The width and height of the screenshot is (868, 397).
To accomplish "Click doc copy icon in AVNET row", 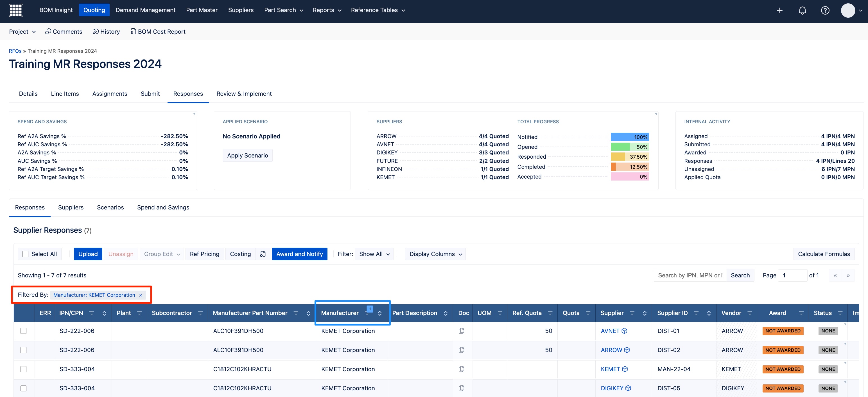I will tap(461, 331).
